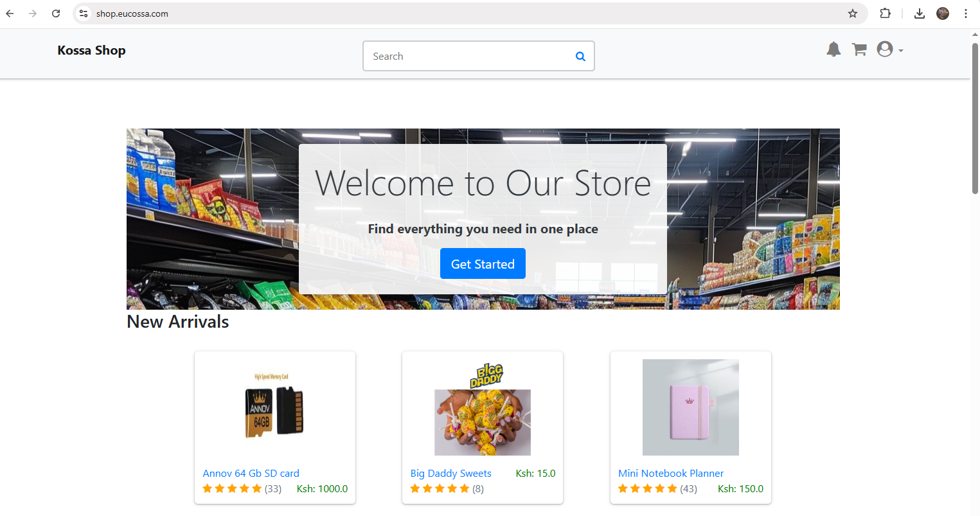Image resolution: width=980 pixels, height=516 pixels.
Task: Open the shopping cart icon
Action: (x=859, y=49)
